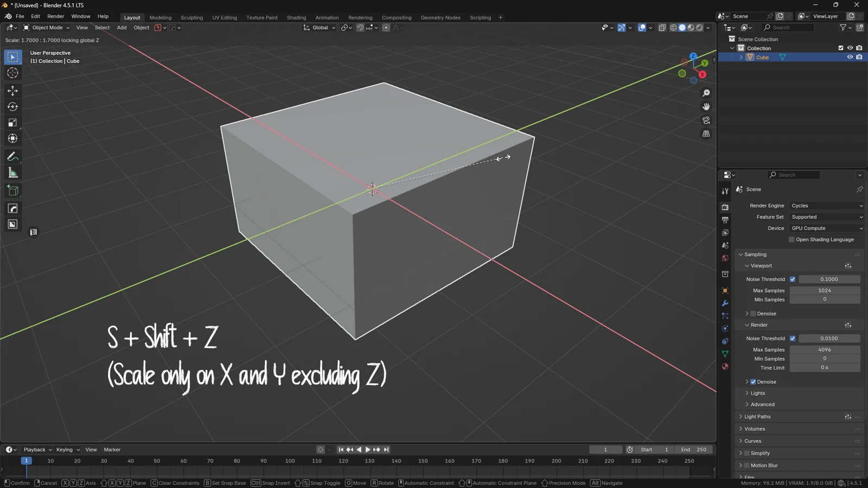This screenshot has height=488, width=868.
Task: Open the Render menu
Action: click(x=55, y=17)
